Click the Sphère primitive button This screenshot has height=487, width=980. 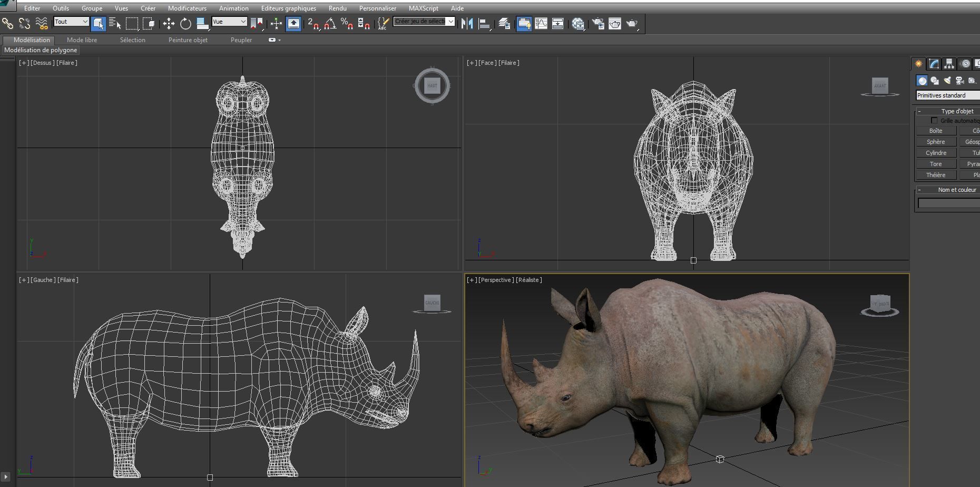tap(936, 142)
